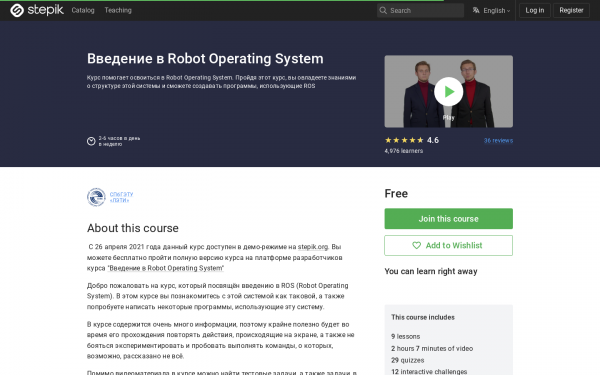Click "2 hours 7 minutes of video"
This screenshot has height=375, width=600.
tap(432, 348)
